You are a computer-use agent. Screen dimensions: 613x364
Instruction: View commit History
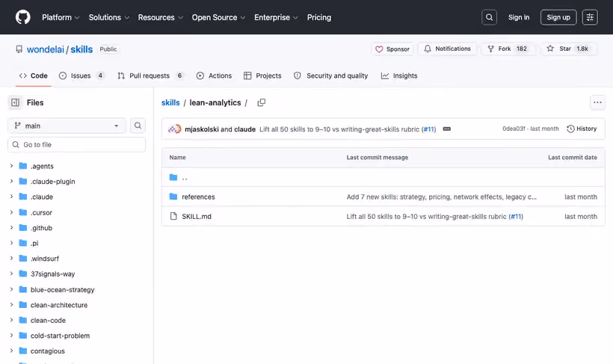tap(582, 129)
